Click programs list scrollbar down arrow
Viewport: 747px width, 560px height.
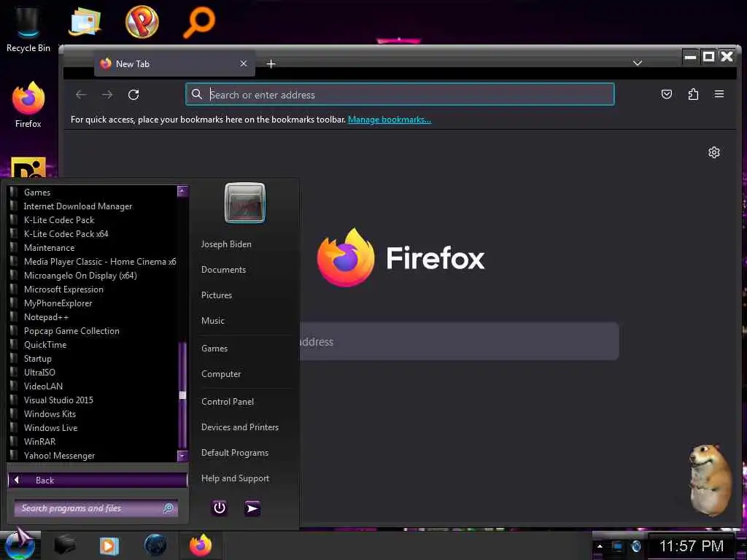point(182,456)
